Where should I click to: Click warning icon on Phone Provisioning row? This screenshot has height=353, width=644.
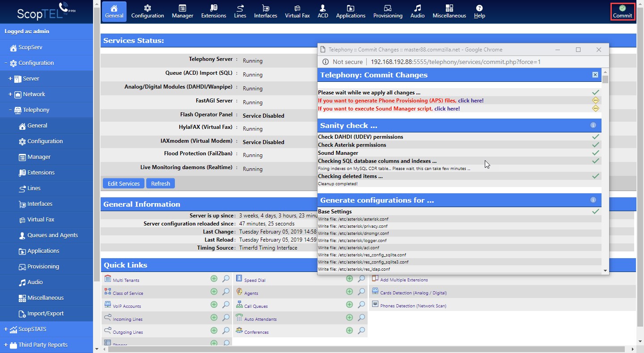click(x=595, y=100)
